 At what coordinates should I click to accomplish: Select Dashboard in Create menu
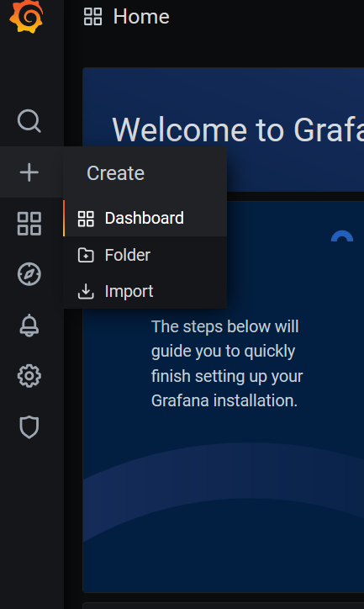(145, 218)
